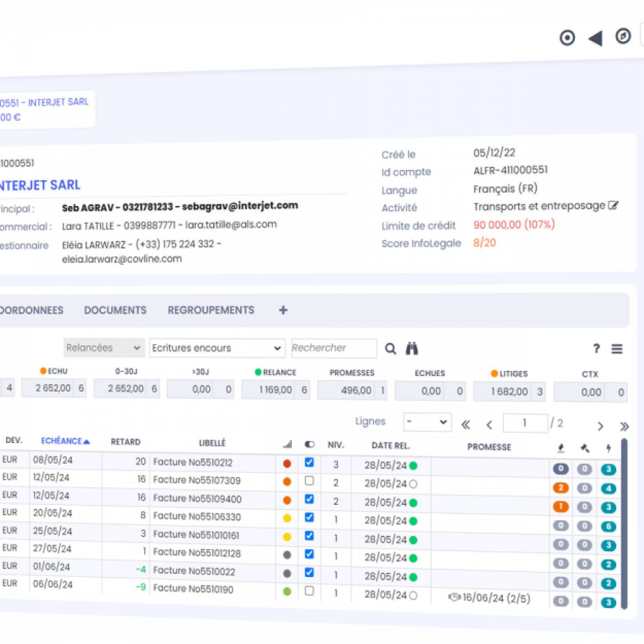644x644 pixels.
Task: Click the INTERJET SARL company name link
Action: point(40,185)
